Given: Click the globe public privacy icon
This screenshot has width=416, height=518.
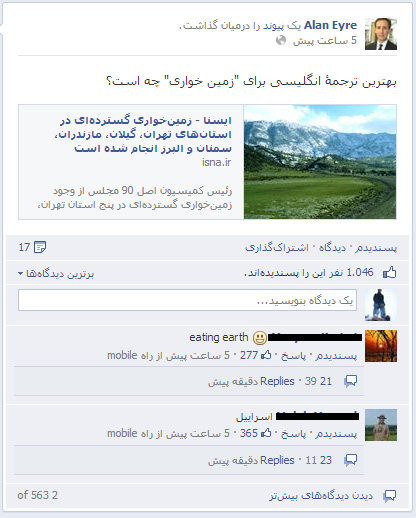Looking at the screenshot, I should 281,41.
